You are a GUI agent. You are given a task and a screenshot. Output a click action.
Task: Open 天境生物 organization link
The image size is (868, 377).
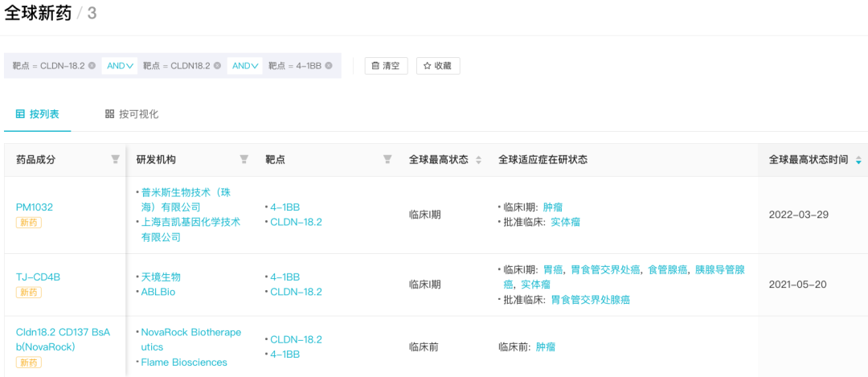click(x=161, y=277)
